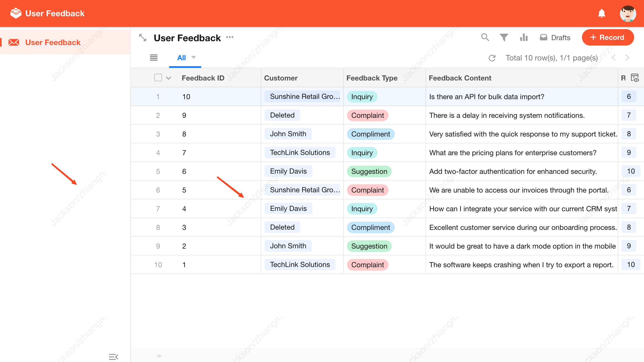Screen dimensions: 644x362
Task: Go to next page arrow
Action: pos(627,58)
